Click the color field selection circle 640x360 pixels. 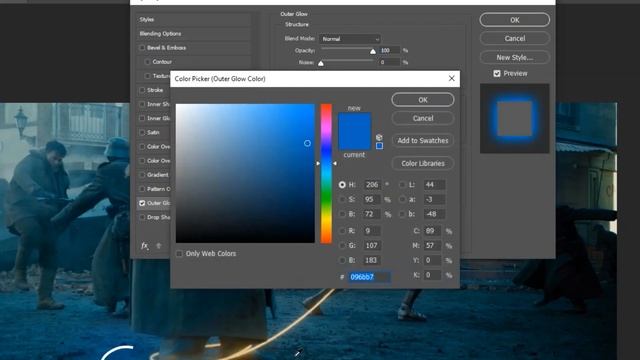pyautogui.click(x=307, y=143)
